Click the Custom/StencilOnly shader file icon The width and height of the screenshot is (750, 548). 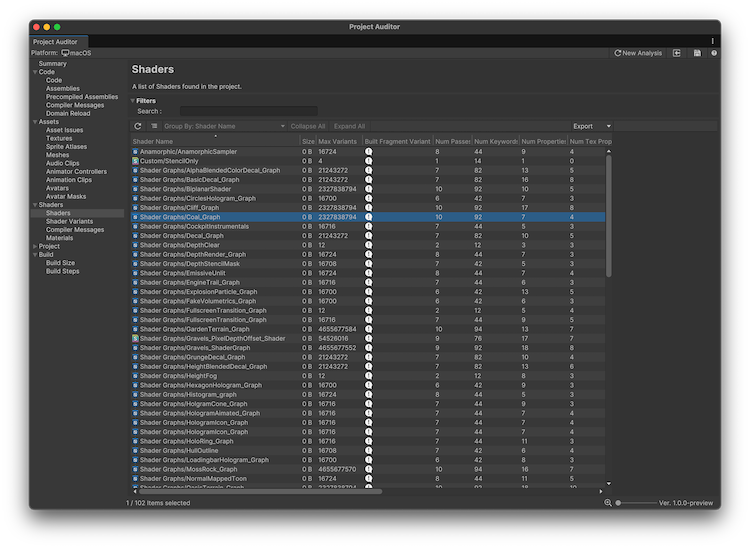click(x=135, y=161)
